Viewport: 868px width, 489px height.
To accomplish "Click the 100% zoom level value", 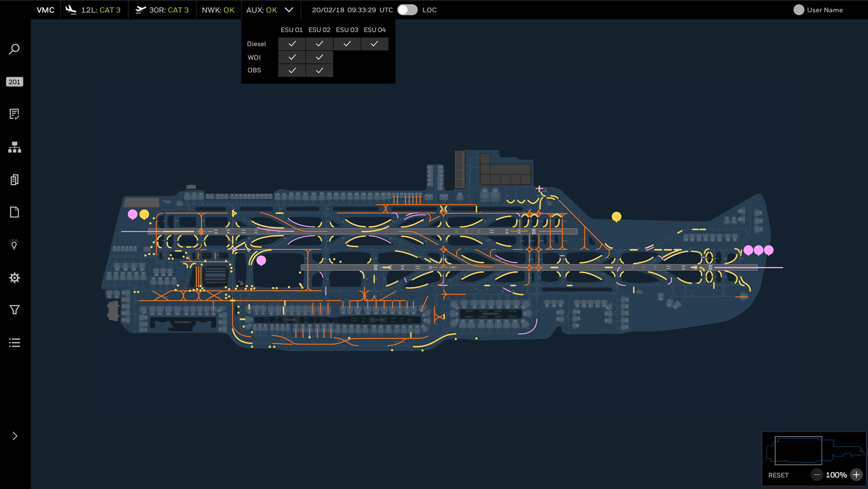I will (836, 475).
